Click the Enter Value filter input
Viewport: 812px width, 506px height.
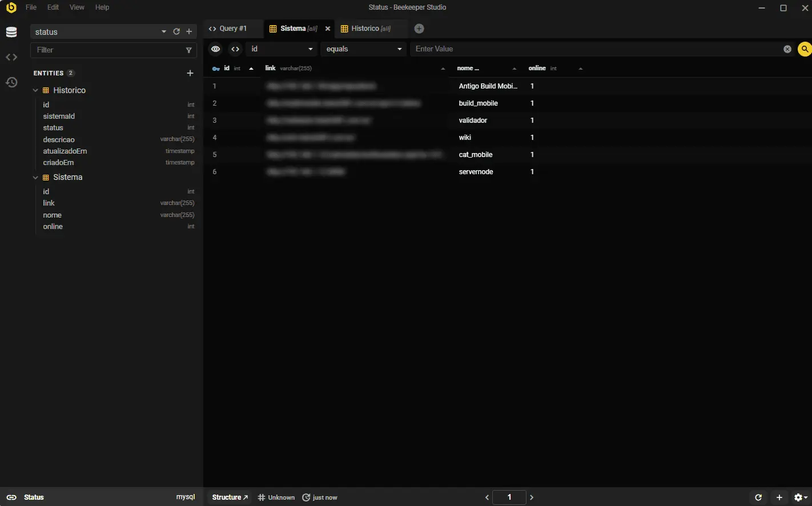point(596,49)
